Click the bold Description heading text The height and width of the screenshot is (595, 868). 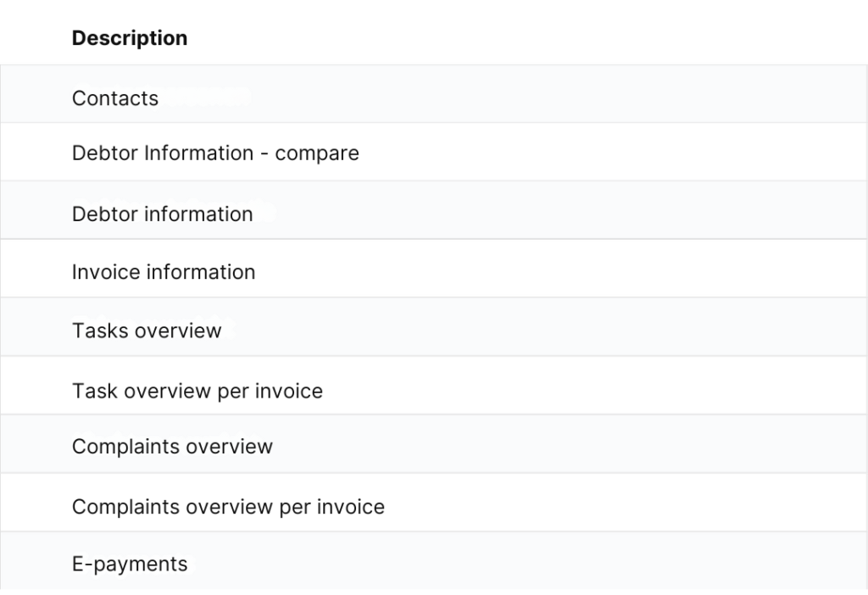(x=130, y=38)
